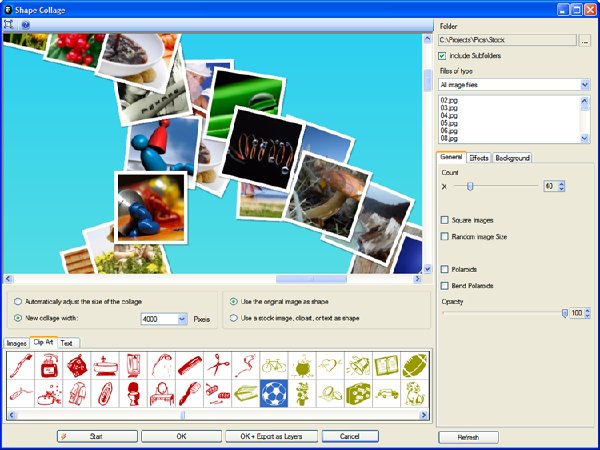Screen dimensions: 600x450
Task: Choose the red sponge clip art
Action: 77,365
